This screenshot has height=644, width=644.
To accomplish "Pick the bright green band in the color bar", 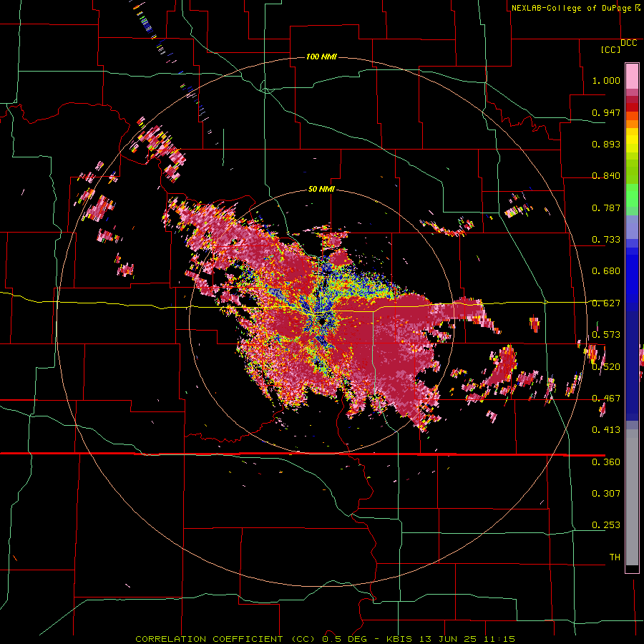I will 632,195.
